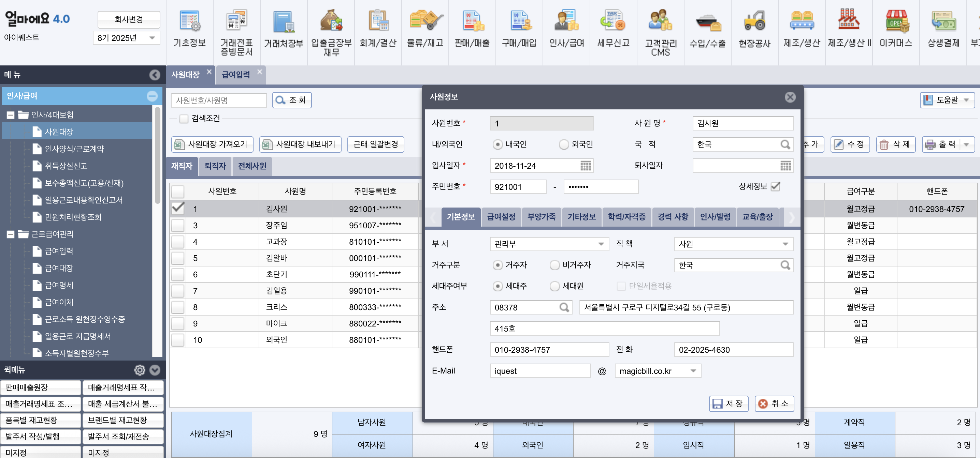
Task: Click the 근태 일괄변경 button
Action: coord(375,144)
